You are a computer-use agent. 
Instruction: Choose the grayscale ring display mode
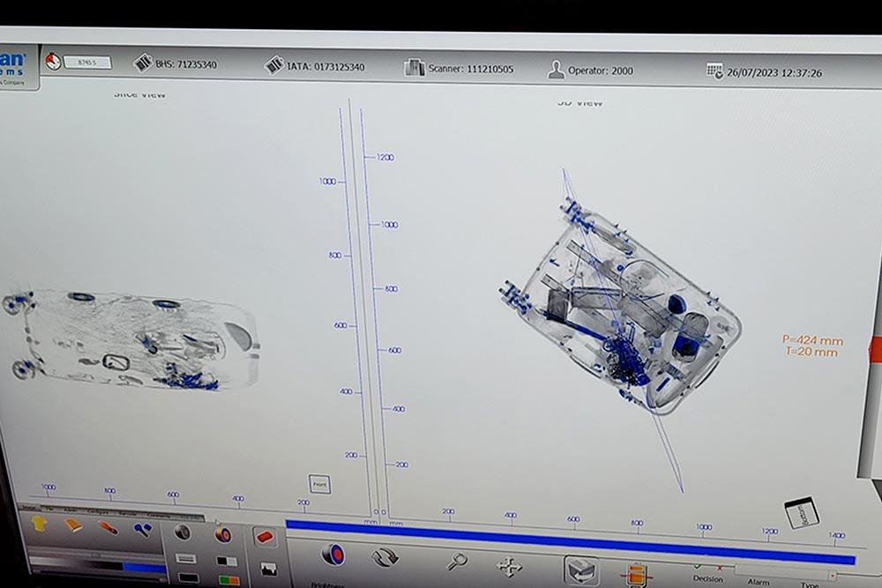point(183,532)
